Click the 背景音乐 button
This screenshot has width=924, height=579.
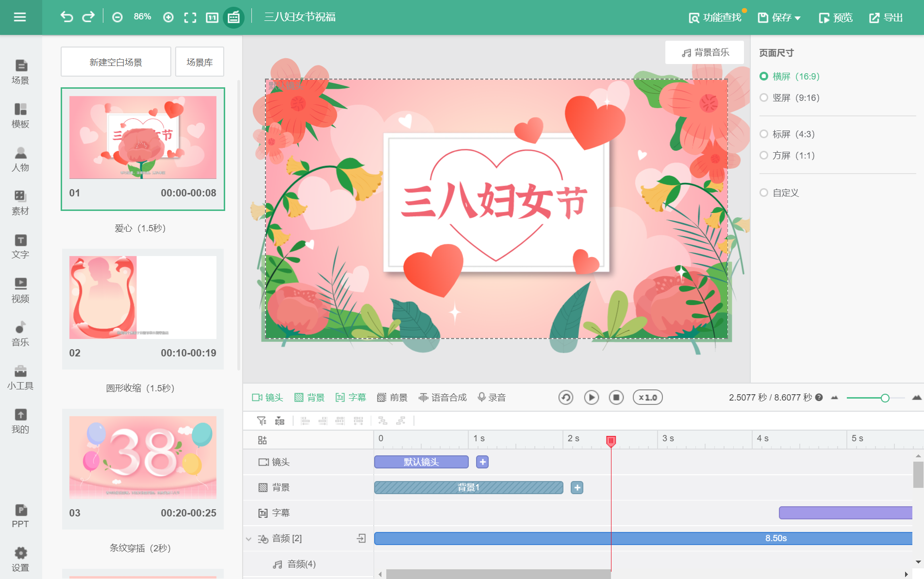click(705, 52)
